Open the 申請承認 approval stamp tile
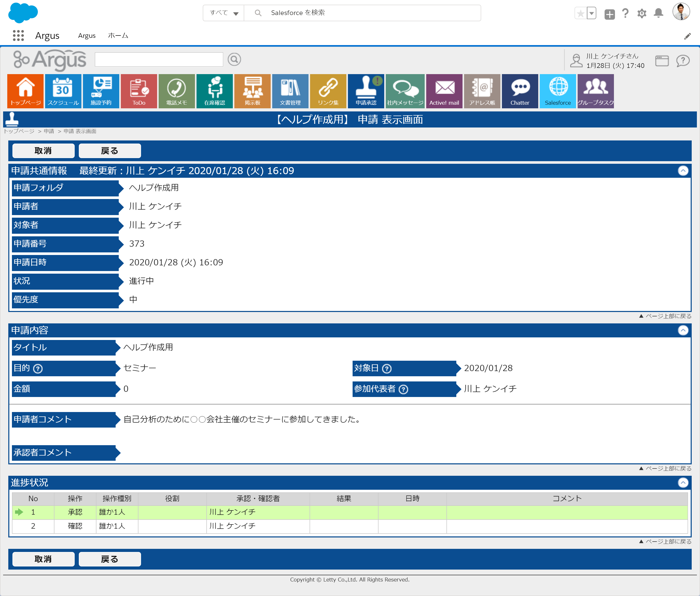Viewport: 700px width, 596px height. click(366, 91)
